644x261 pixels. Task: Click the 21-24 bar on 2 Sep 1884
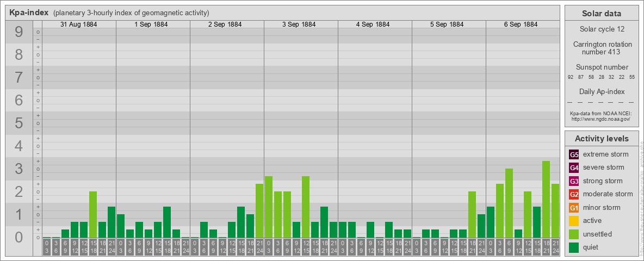(259, 210)
